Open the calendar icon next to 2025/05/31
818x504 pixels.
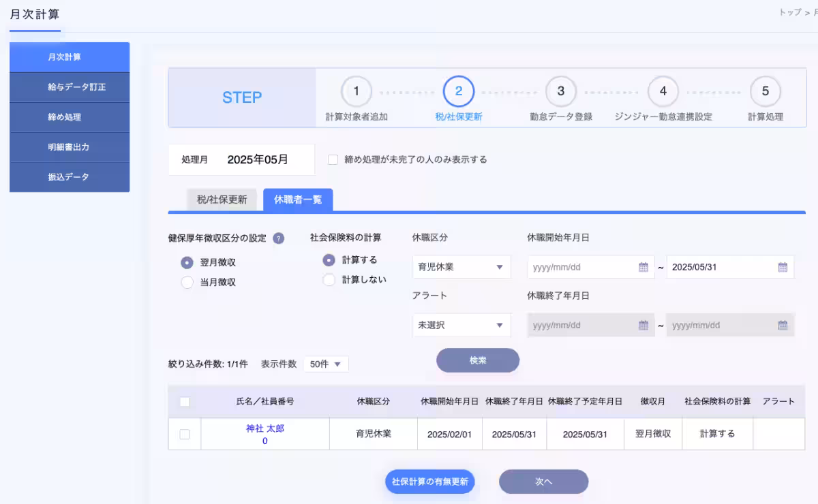click(x=781, y=266)
